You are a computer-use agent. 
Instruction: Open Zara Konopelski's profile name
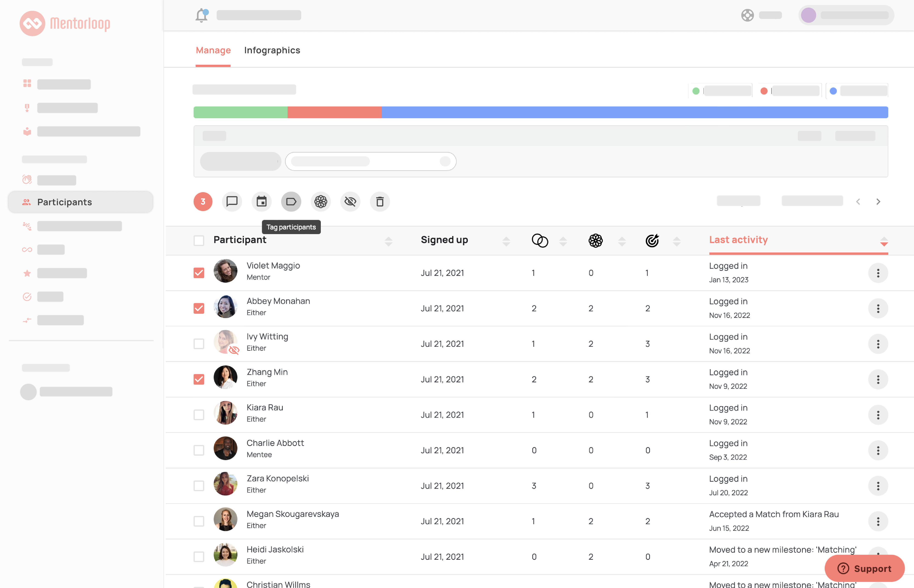(x=278, y=479)
